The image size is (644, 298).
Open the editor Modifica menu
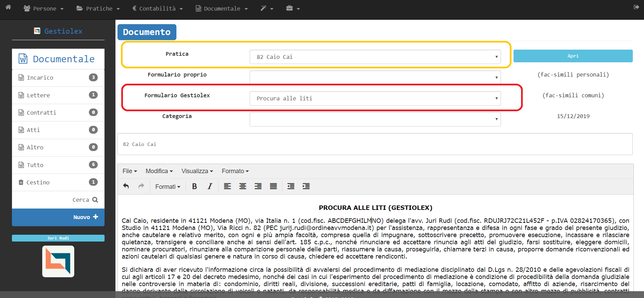159,171
